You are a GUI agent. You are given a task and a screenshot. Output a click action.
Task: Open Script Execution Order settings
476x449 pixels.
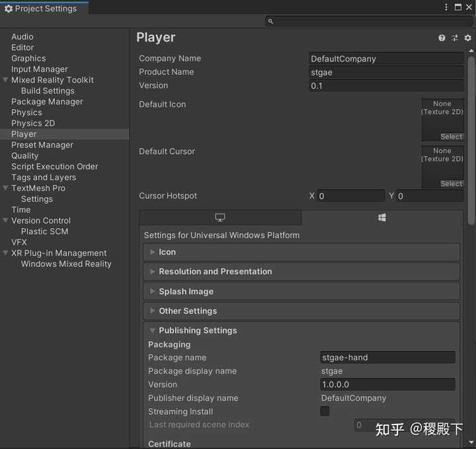pos(55,167)
